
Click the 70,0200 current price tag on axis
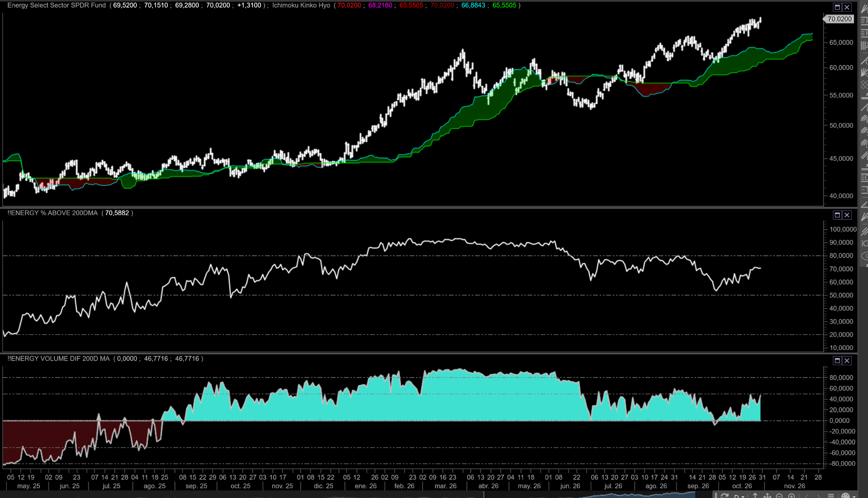click(839, 19)
